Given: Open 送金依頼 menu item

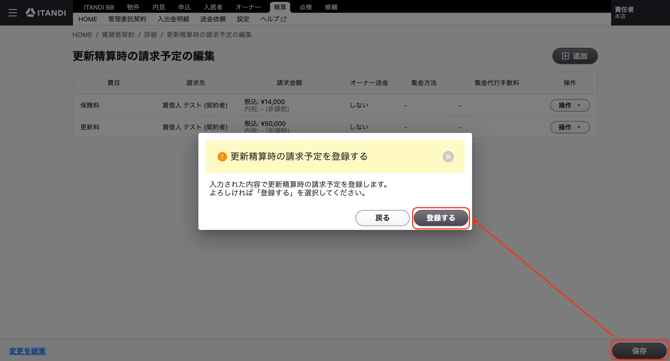Looking at the screenshot, I should tap(213, 19).
